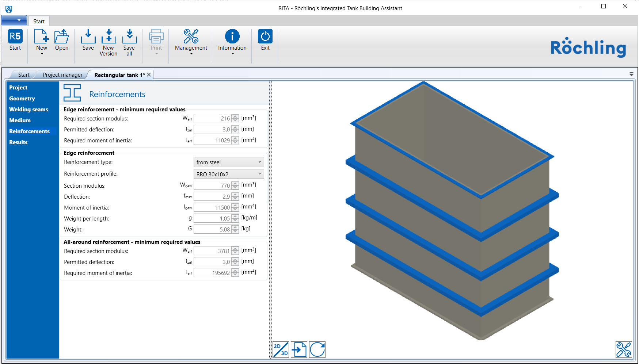Select Welding seams in the sidebar

click(28, 110)
